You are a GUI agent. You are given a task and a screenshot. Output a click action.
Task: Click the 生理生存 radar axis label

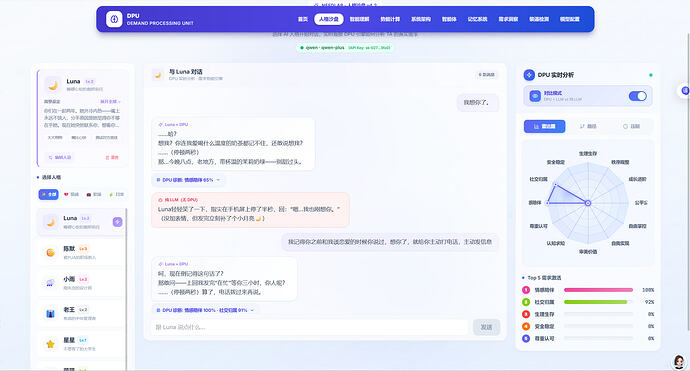[x=588, y=154]
